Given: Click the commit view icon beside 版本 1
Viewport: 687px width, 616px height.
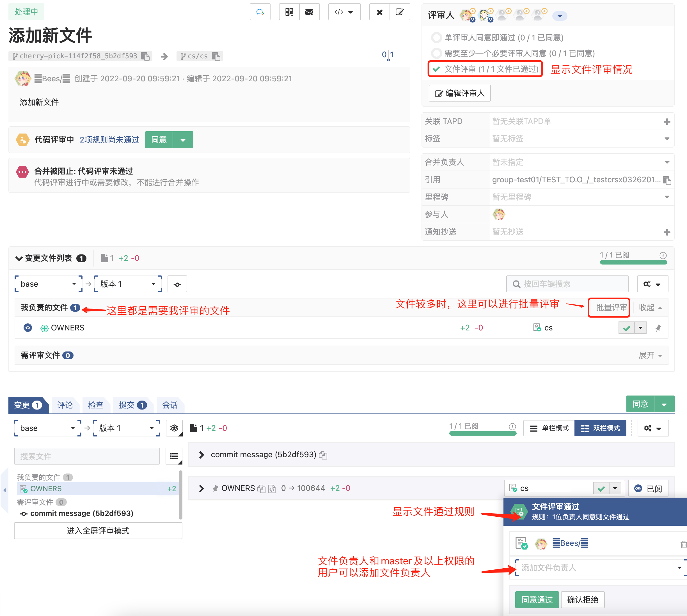Looking at the screenshot, I should pos(177,284).
